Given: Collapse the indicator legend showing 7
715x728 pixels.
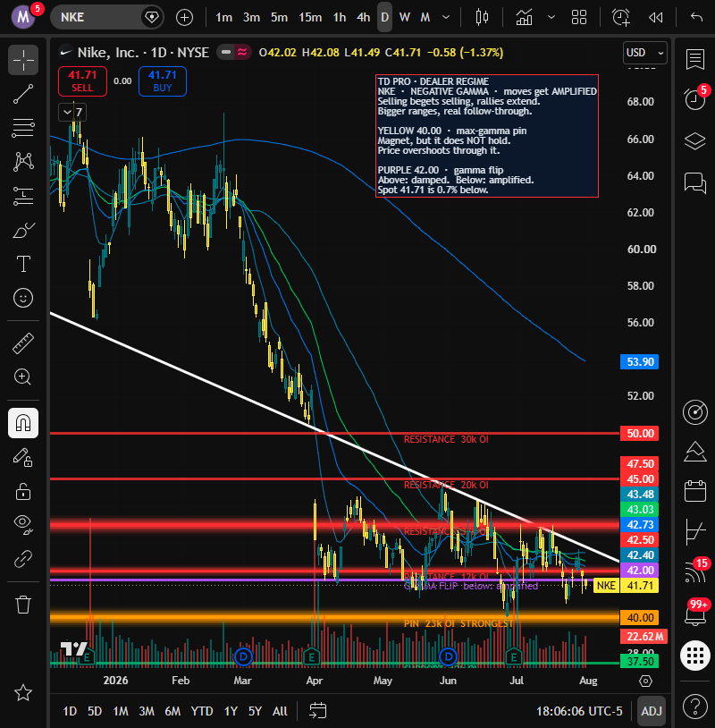Looking at the screenshot, I should pyautogui.click(x=72, y=113).
